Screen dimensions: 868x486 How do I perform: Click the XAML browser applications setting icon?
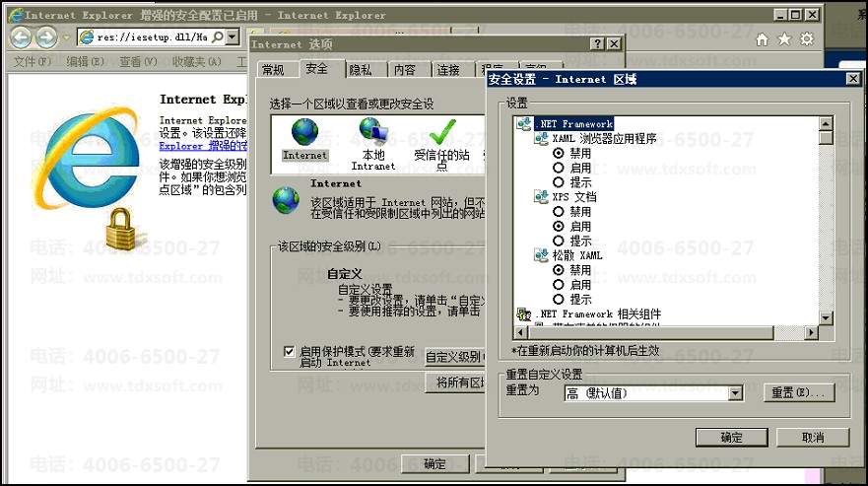541,139
